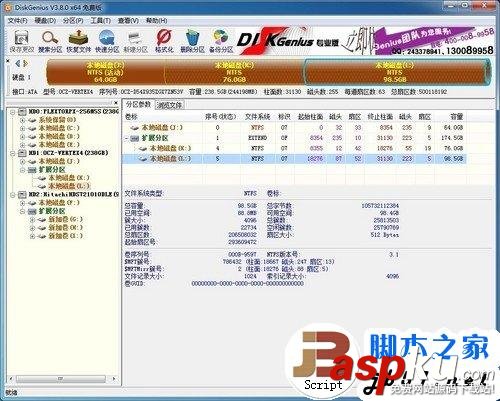Select the 本地磁盘(K:) 76.0GB segment in the disk bar
Viewport: 500px width, 401px height.
click(234, 72)
